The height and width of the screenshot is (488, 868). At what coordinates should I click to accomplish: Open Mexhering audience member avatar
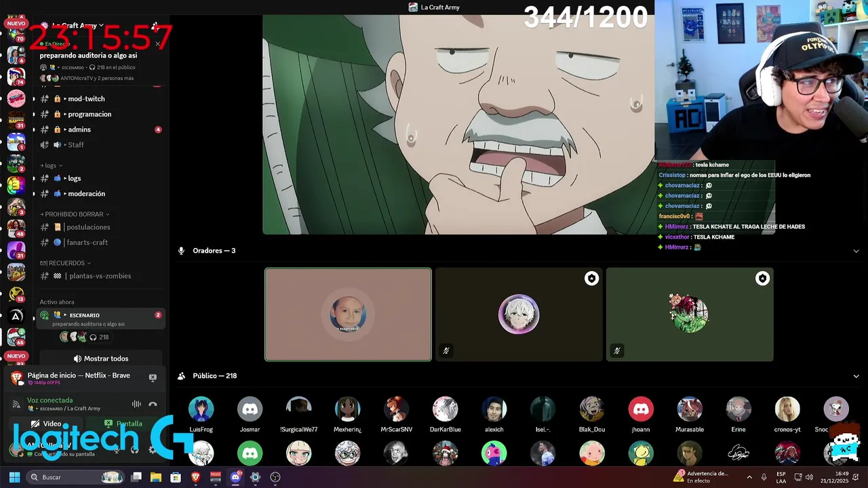point(348,409)
